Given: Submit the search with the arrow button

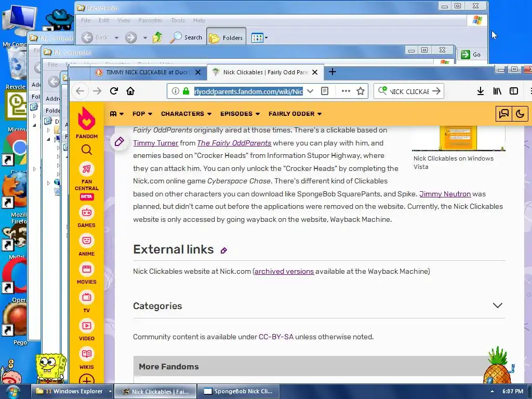Looking at the screenshot, I should pyautogui.click(x=436, y=91).
